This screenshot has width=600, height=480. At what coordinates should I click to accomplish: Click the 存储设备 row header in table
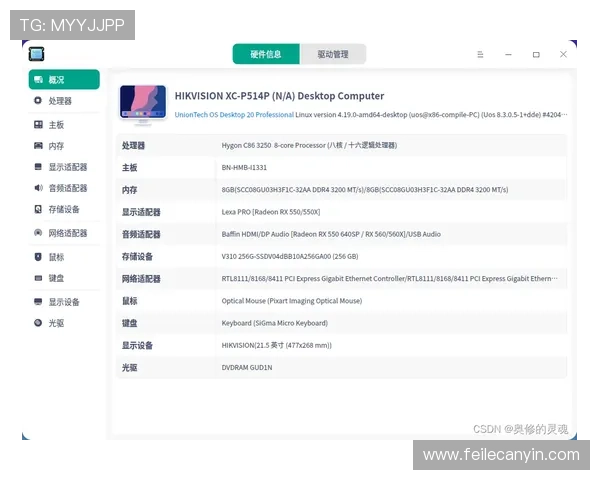coord(137,256)
